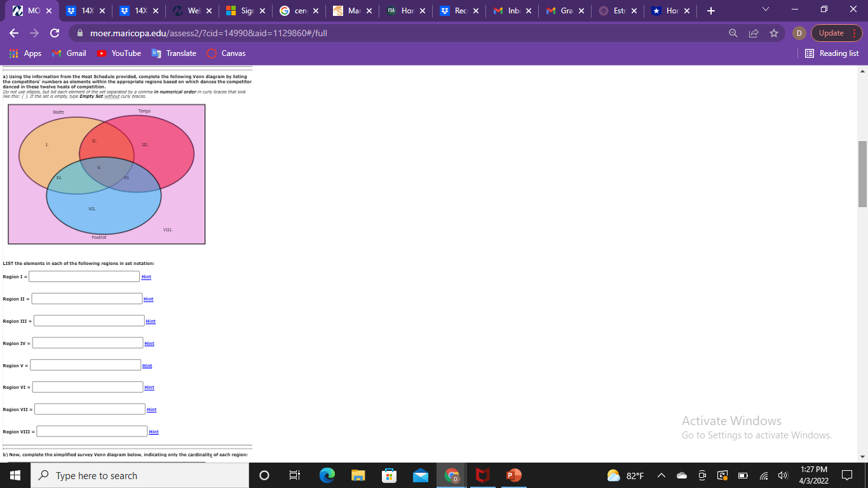Screen dimensions: 868x488
Task: Click the Hint link for Region I
Action: (x=146, y=277)
